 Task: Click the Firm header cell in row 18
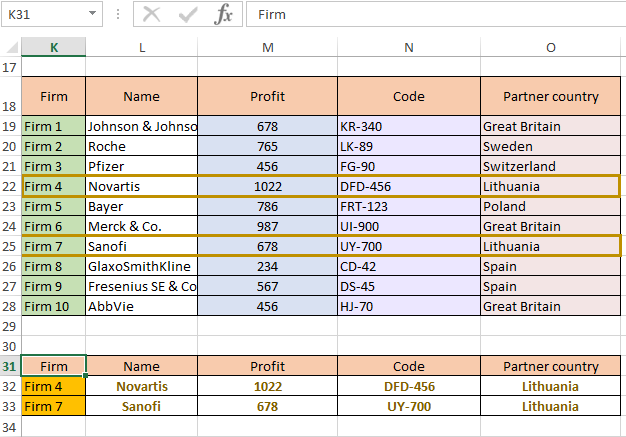coord(53,96)
